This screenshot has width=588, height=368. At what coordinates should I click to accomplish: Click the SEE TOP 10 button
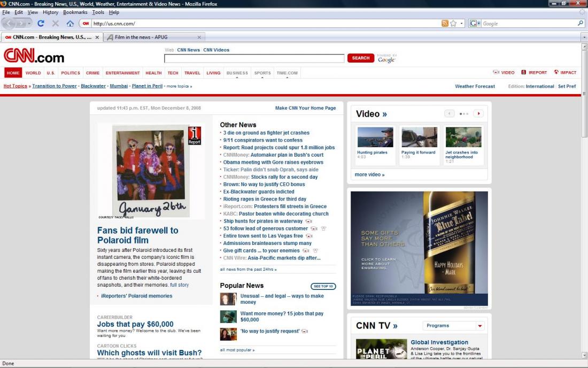pyautogui.click(x=323, y=286)
